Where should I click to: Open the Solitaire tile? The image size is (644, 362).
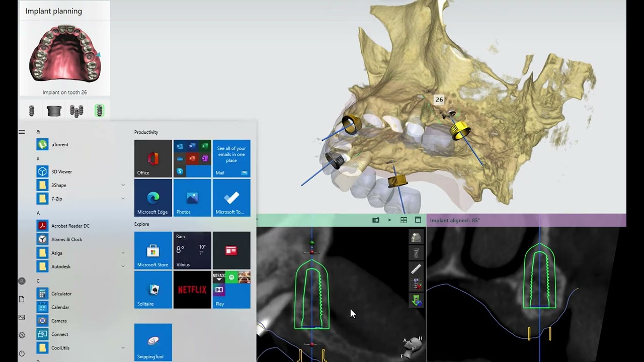(x=153, y=290)
